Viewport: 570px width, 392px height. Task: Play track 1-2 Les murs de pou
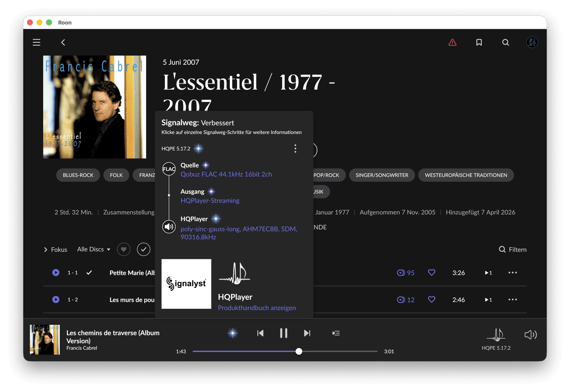coord(56,300)
